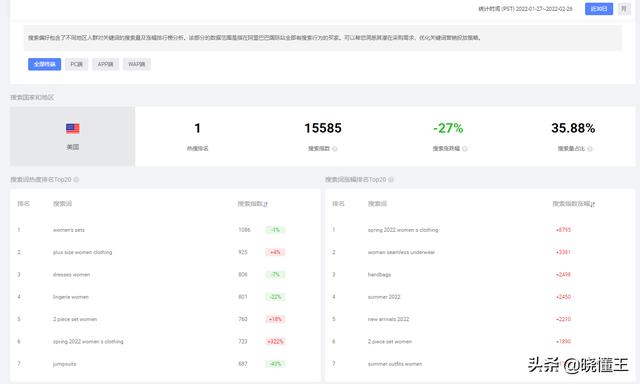The width and height of the screenshot is (640, 384).
Task: Sort left table by 搜索指数 sort icon
Action: (265, 204)
